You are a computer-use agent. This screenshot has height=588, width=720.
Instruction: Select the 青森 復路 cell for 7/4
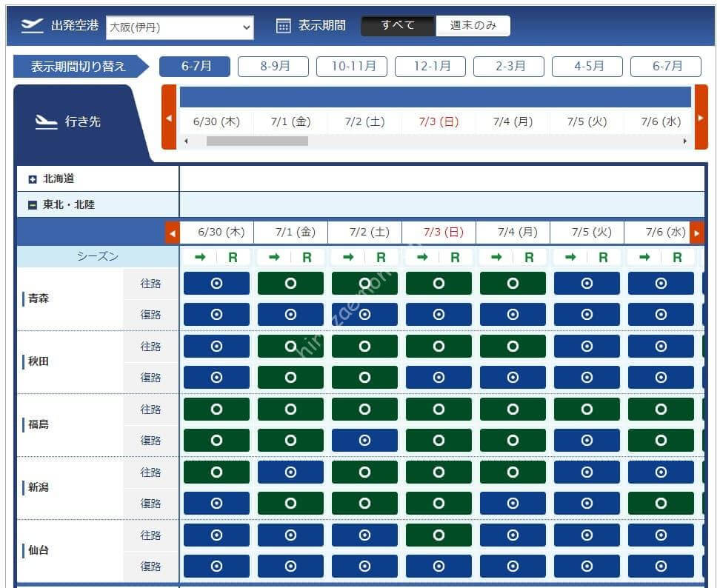513,315
